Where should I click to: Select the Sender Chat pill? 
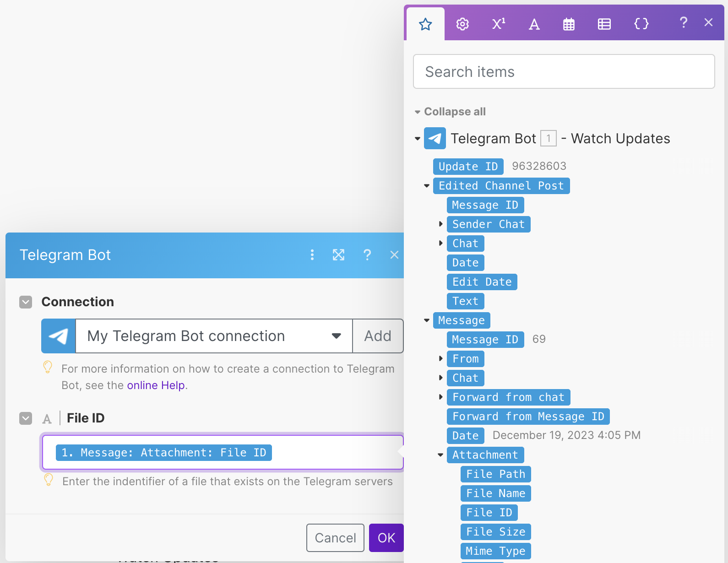tap(489, 224)
